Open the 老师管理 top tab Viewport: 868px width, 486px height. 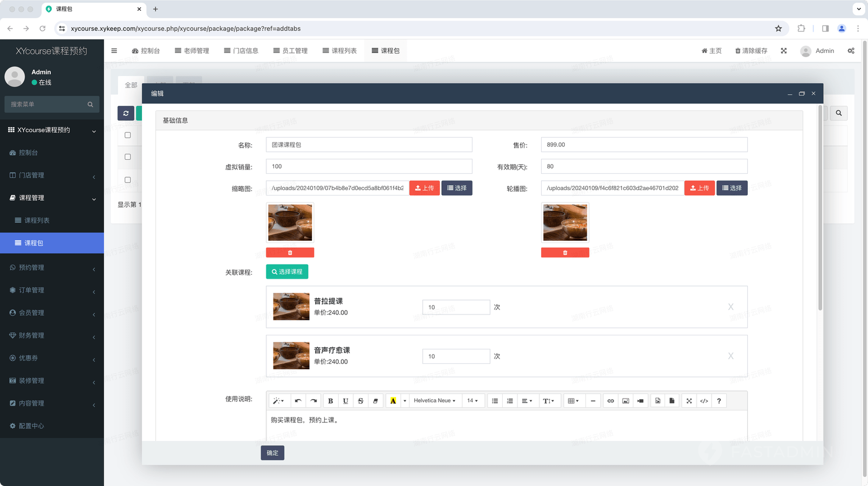click(x=192, y=51)
